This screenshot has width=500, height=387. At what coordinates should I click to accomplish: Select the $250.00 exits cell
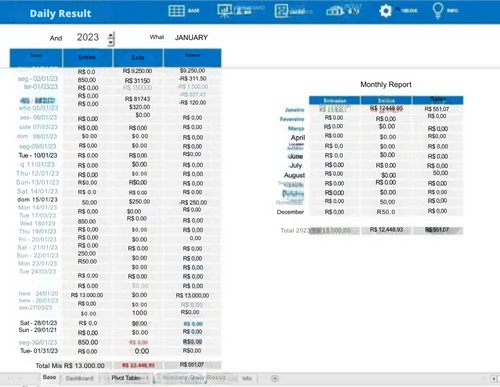pos(139,202)
